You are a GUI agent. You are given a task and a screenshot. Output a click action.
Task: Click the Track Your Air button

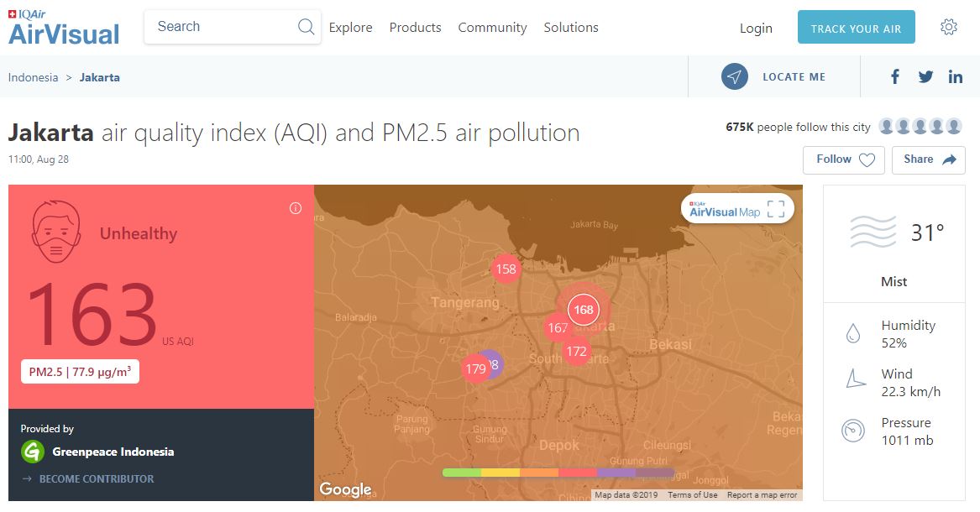[856, 29]
